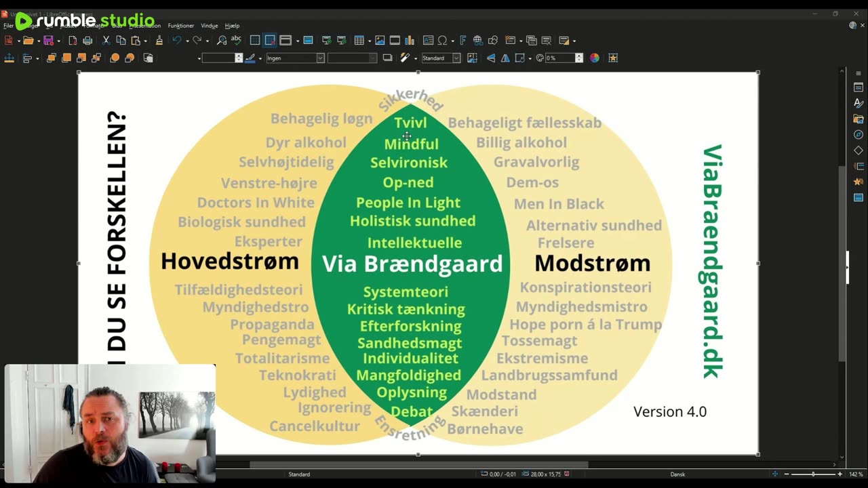Screen dimensions: 868x488
Task: Click the flip horizontally icon
Action: (x=505, y=58)
